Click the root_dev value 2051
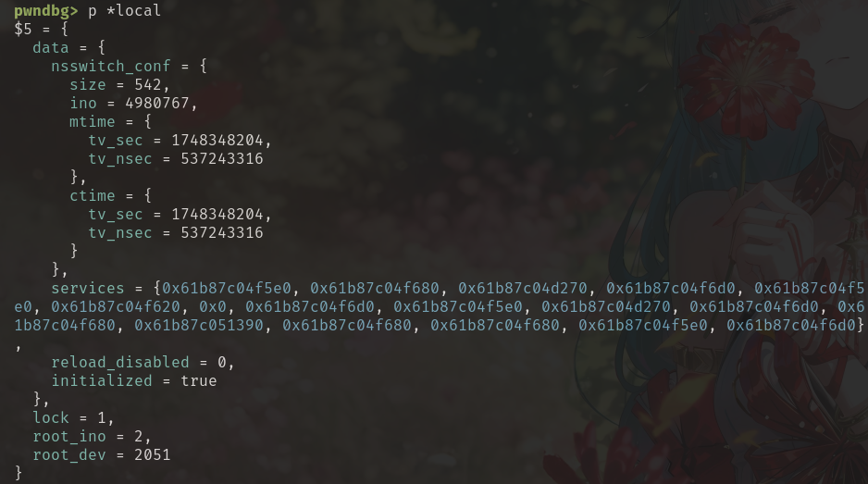Image resolution: width=868 pixels, height=484 pixels. (153, 454)
